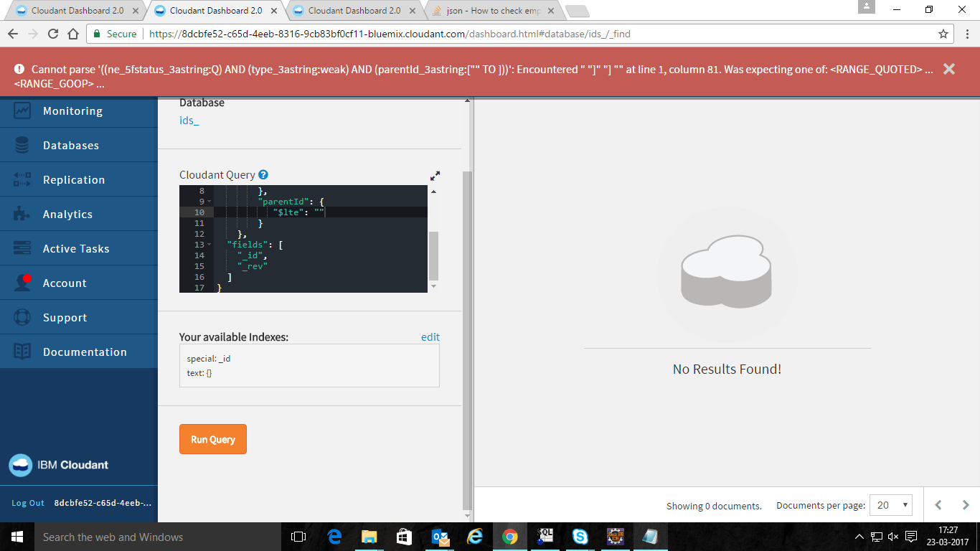
Task: Click Log Out link
Action: 28,503
